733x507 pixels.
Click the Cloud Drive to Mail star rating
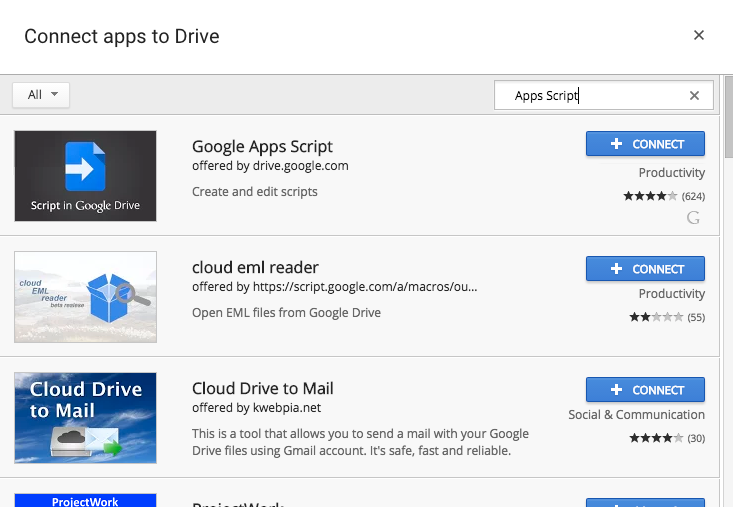[656, 438]
